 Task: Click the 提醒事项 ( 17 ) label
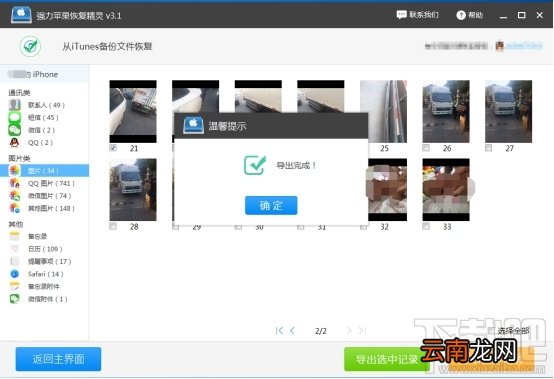pos(49,261)
